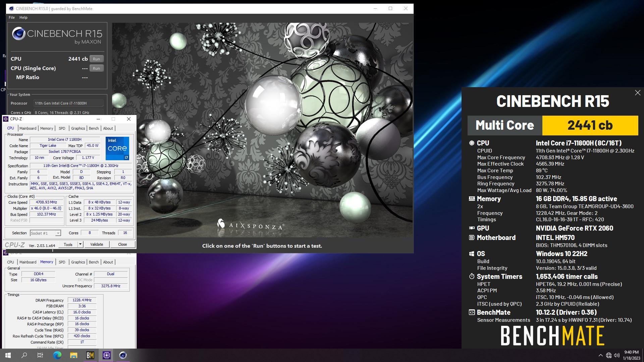Show hidden tray icons chevron
The image size is (644, 362).
click(600, 355)
